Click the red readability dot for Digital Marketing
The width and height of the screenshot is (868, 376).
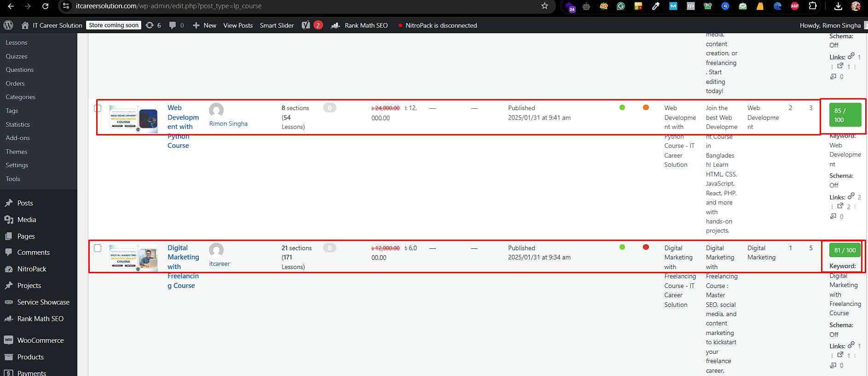coord(646,247)
